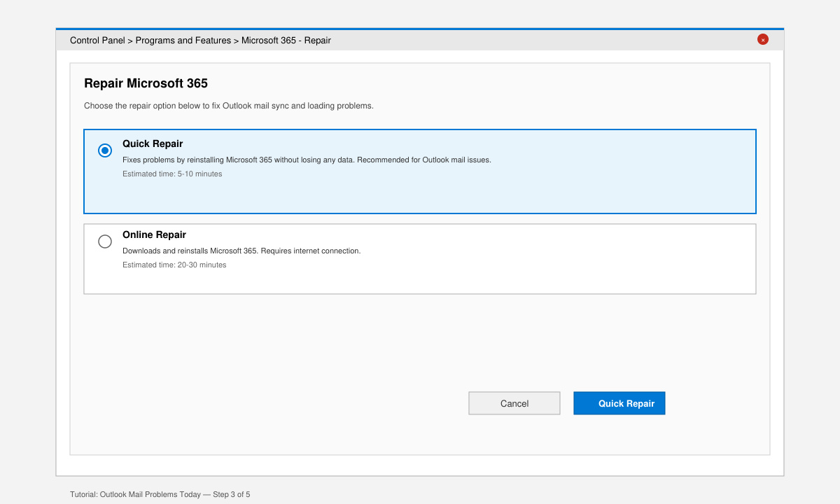This screenshot has width=840, height=504.
Task: Select the Online Repair radio button
Action: pos(105,241)
